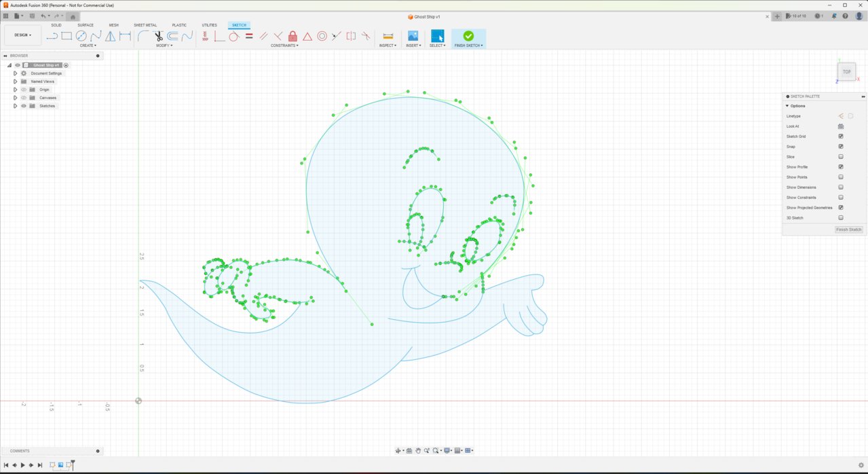Toggle visibility of the Sketches folder
The height and width of the screenshot is (474, 868).
(24, 106)
